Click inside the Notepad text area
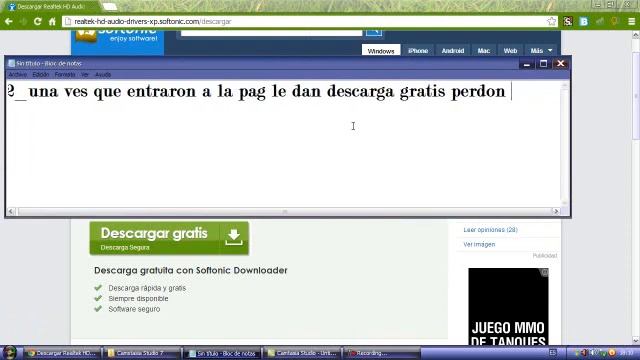 [283, 144]
